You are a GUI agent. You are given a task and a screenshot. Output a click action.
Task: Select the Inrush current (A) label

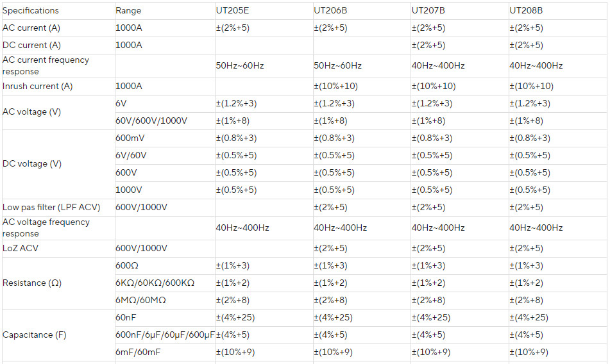coord(37,87)
